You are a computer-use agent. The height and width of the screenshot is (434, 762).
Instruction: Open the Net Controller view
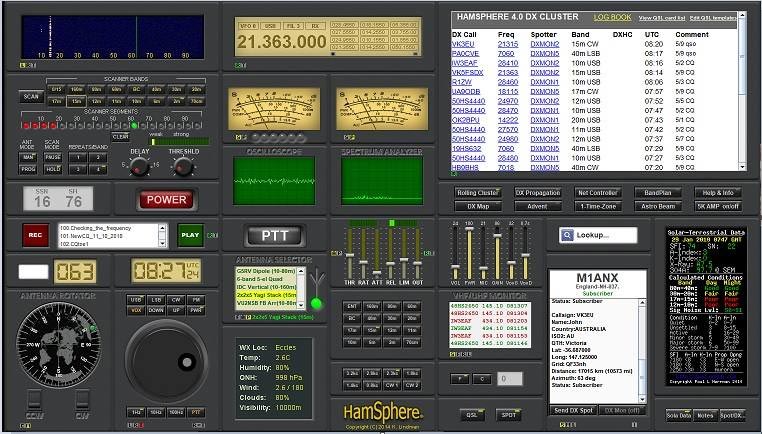point(597,192)
